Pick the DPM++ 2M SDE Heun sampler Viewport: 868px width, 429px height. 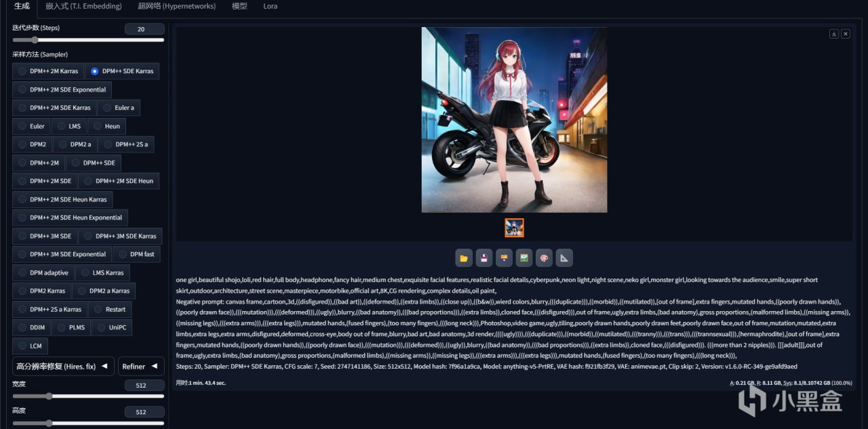click(119, 181)
